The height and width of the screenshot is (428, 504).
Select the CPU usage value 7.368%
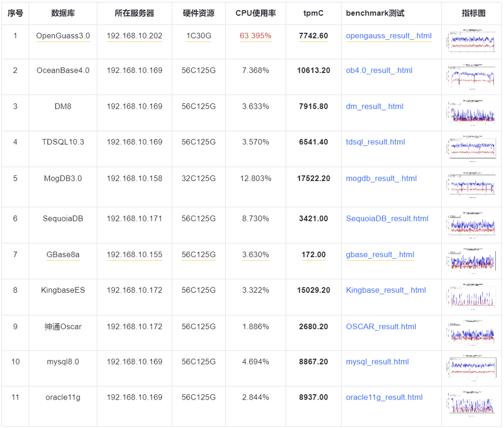255,71
